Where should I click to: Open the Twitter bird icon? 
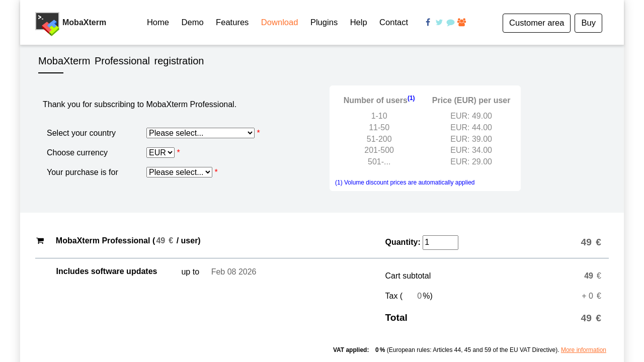[x=439, y=22]
